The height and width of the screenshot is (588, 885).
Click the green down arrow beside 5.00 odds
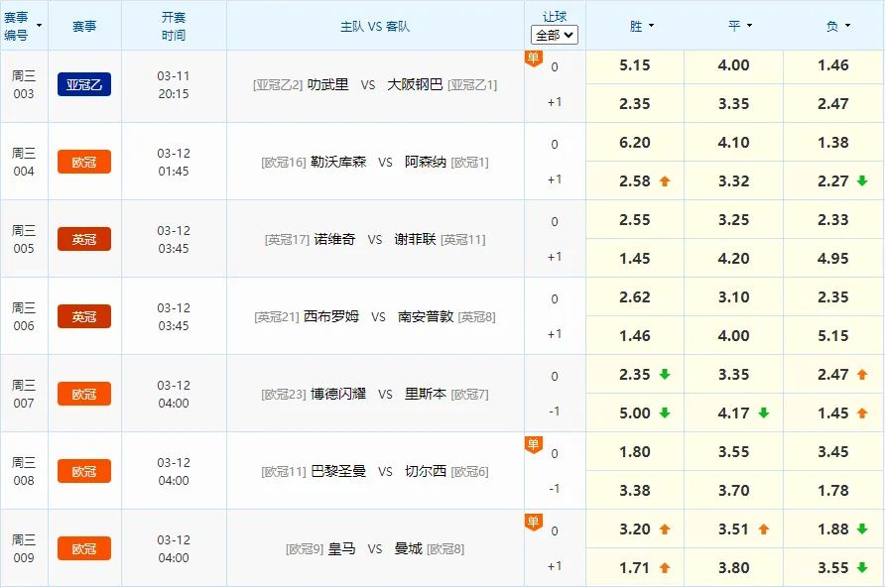click(x=665, y=413)
